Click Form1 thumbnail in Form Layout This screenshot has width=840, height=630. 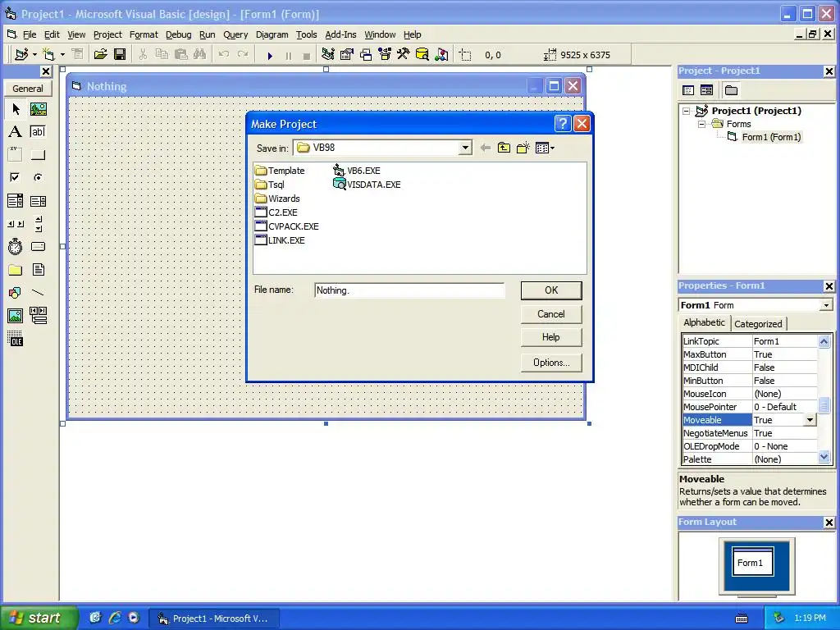753,562
